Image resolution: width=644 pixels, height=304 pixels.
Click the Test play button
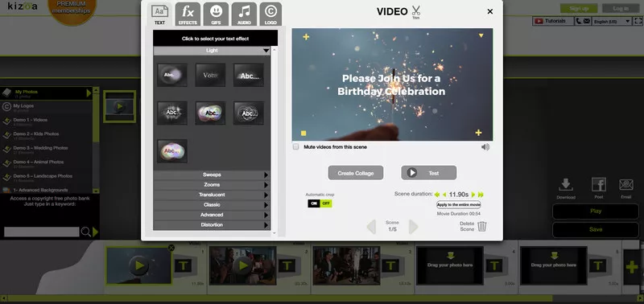[x=429, y=173]
